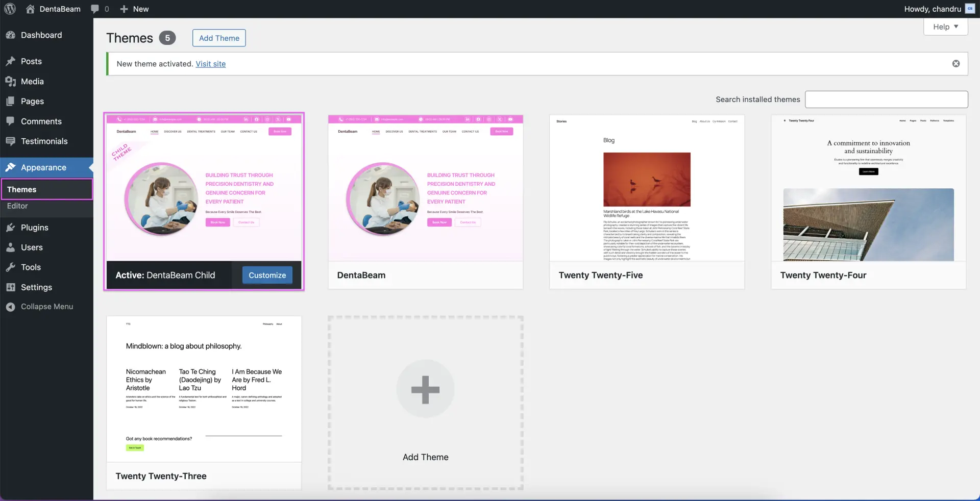Click the large plus icon in Add Theme tile
The image size is (980, 501).
[x=425, y=389]
